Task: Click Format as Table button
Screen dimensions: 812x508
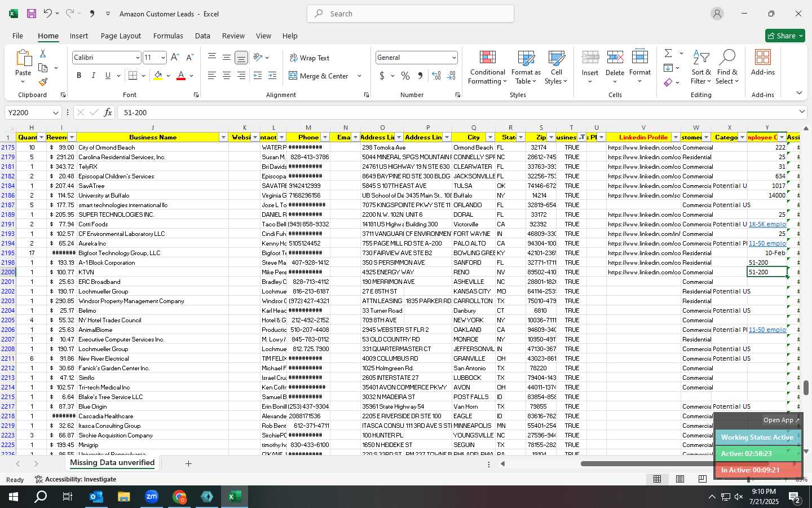Action: [526, 67]
